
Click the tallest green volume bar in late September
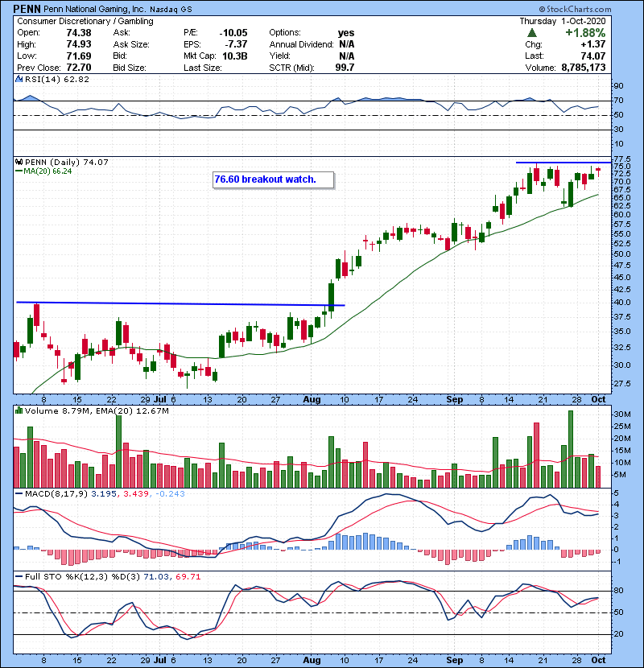pyautogui.click(x=571, y=449)
